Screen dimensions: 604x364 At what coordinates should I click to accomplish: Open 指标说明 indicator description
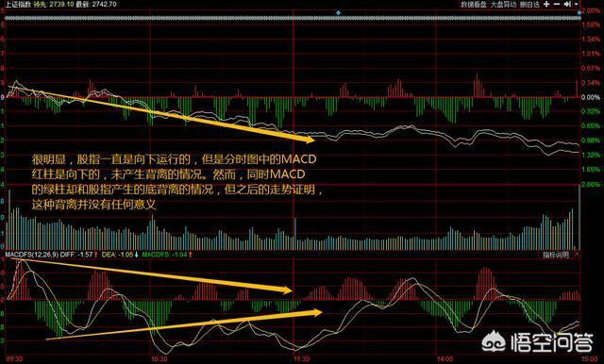[556, 255]
